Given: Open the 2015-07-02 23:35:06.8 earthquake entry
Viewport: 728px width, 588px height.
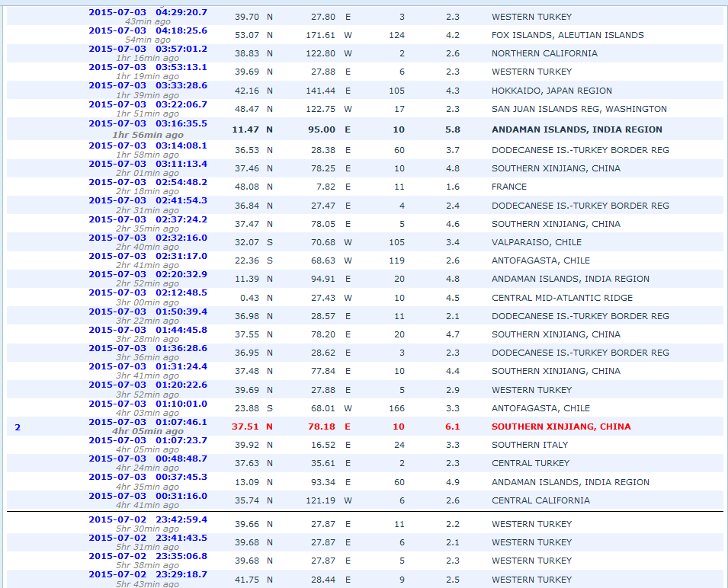Looking at the screenshot, I should [x=148, y=556].
